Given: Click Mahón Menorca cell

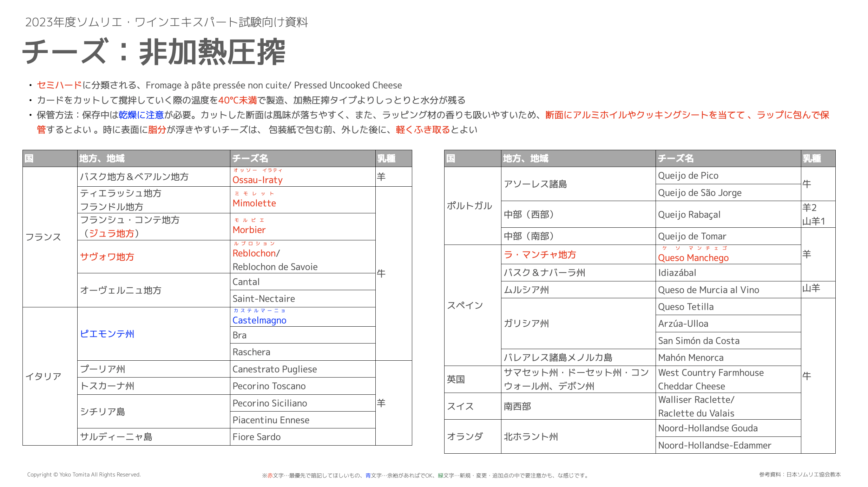Looking at the screenshot, I should click(x=728, y=358).
